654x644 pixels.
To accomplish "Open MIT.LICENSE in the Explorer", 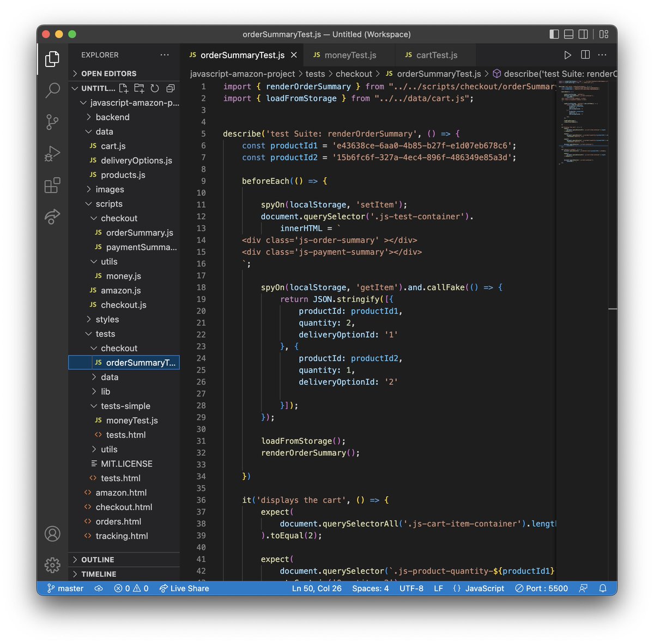I will (x=124, y=464).
